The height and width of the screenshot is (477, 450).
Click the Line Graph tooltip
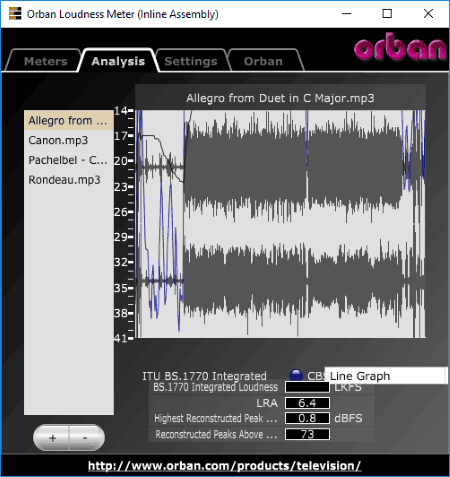pyautogui.click(x=386, y=376)
